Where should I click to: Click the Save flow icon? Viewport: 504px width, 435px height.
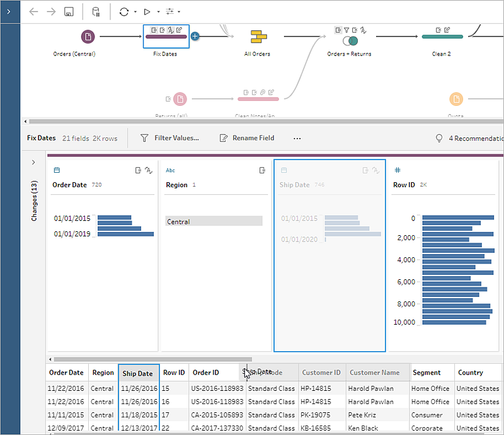pyautogui.click(x=69, y=12)
